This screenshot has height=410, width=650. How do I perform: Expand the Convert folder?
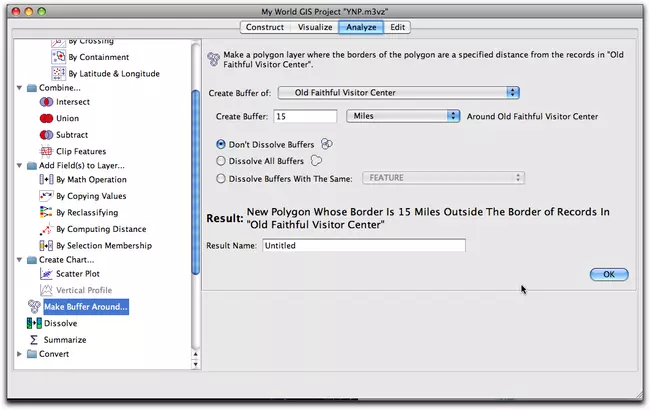point(21,354)
